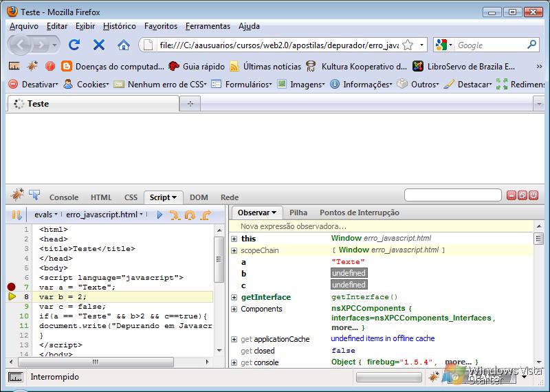Expand the 'this' watch entry

coord(234,239)
